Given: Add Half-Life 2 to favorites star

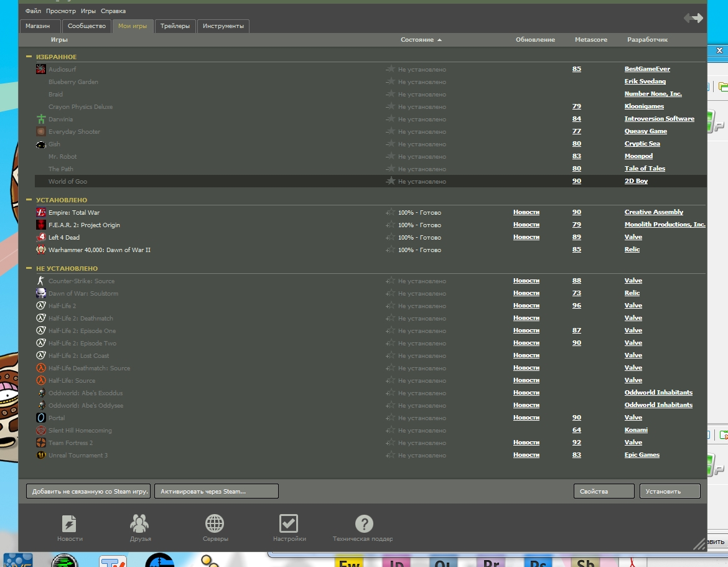Looking at the screenshot, I should click(391, 305).
